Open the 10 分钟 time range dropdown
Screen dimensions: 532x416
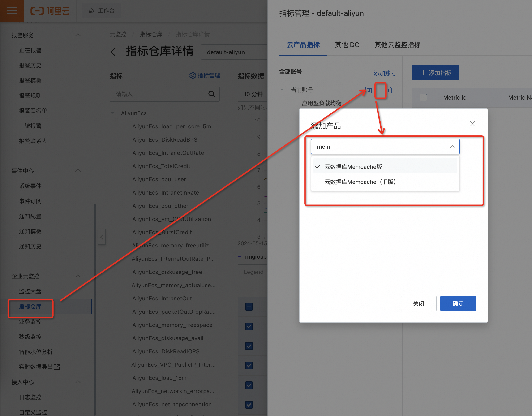pos(253,94)
